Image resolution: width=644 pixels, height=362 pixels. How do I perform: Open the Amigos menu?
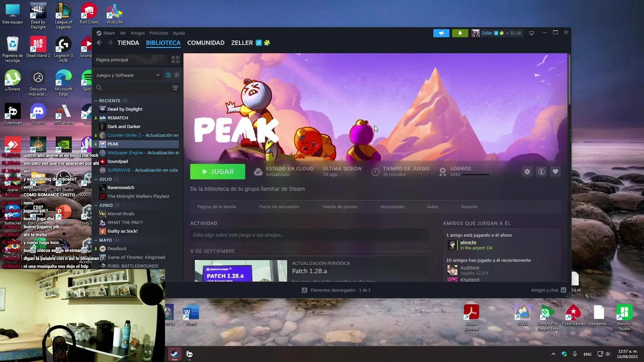pyautogui.click(x=137, y=33)
